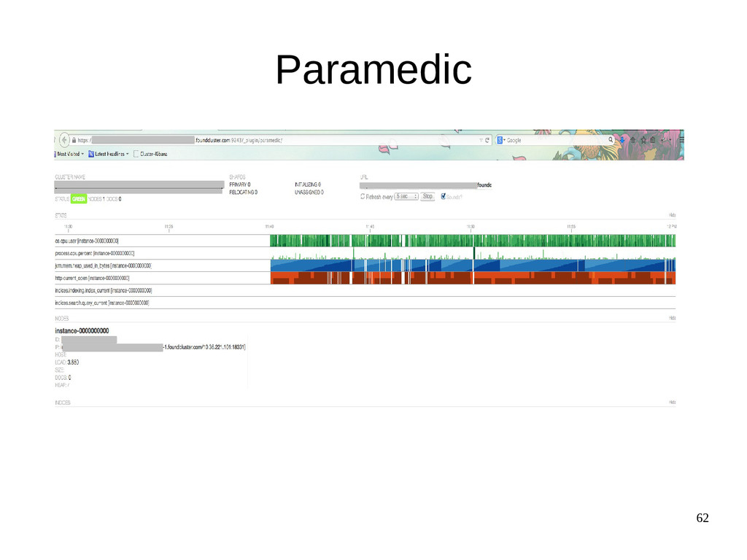
Task: Select the indices.indexing.index_current stat label
Action: tap(104, 290)
